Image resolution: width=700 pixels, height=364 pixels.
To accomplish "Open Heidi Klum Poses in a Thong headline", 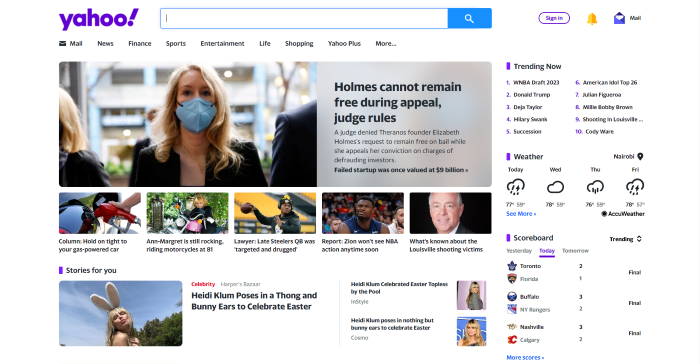I will click(254, 301).
